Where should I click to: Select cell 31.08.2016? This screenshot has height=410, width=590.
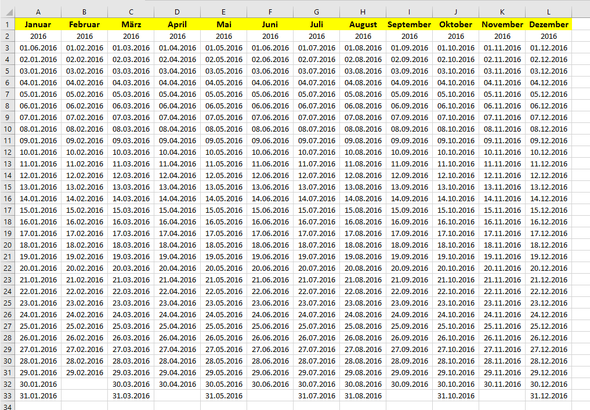coord(363,396)
